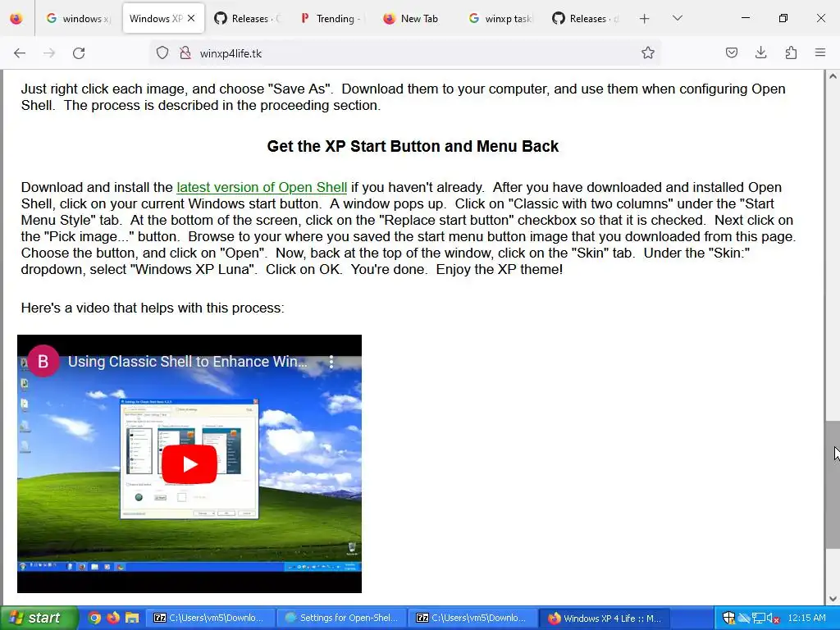Switch to the 'winxp task' Google tab
This screenshot has height=630, width=840.
(500, 19)
